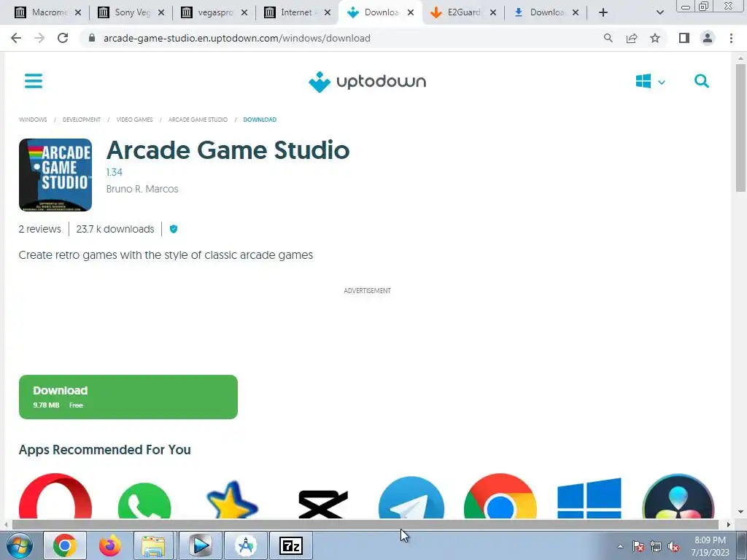Click the horizontal scrollbar right arrow
Viewport: 747px width, 560px height.
(728, 524)
